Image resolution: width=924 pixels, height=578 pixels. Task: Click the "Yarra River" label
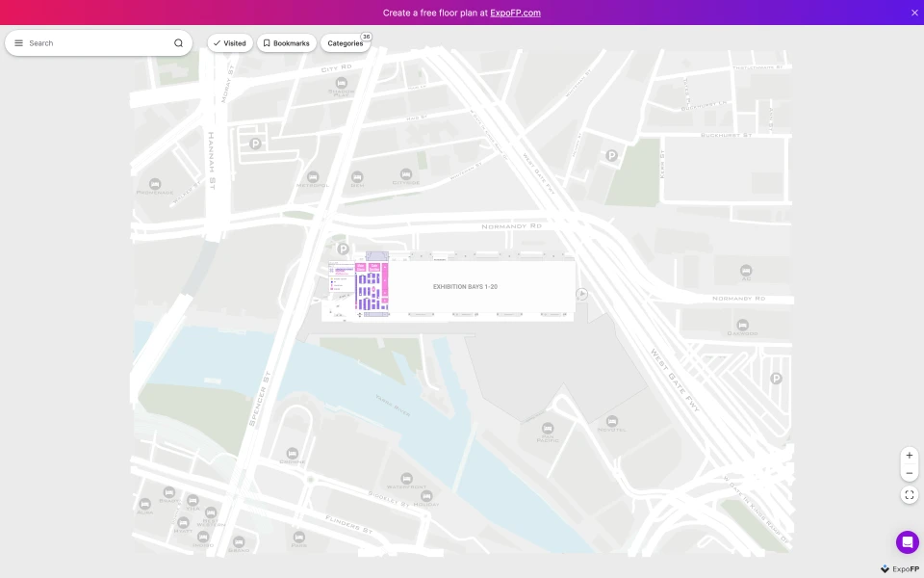[393, 406]
